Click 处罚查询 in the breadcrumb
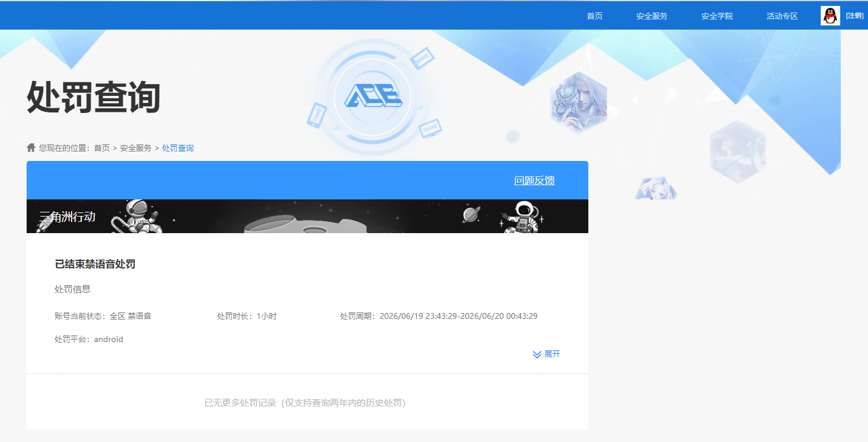The height and width of the screenshot is (442, 868). tap(178, 148)
